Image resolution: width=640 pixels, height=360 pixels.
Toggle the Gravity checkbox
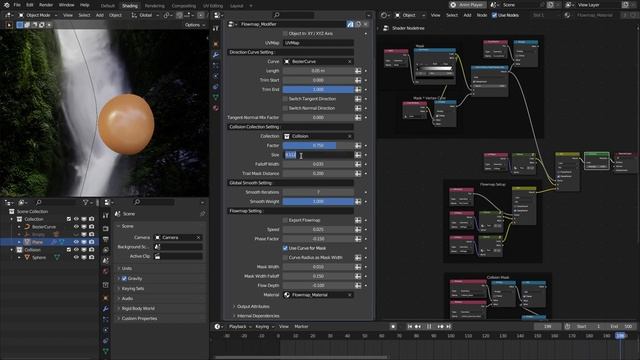(124, 278)
